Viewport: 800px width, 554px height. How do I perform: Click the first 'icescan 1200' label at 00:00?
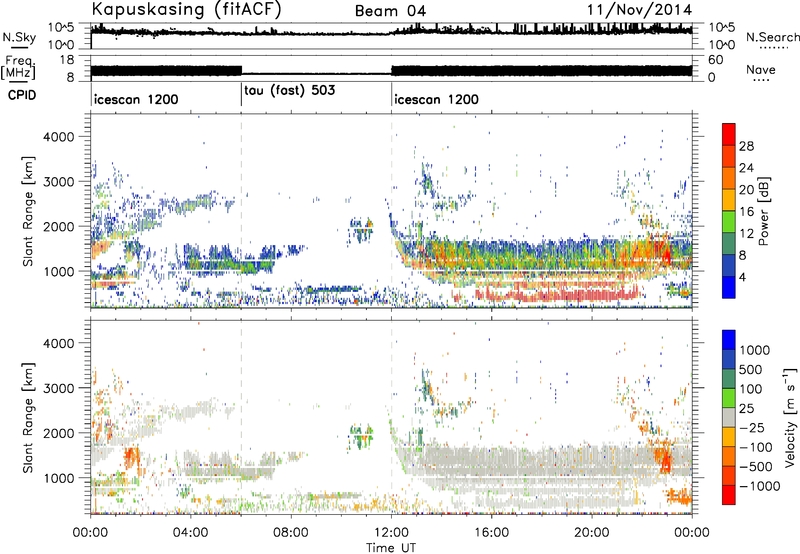[x=136, y=99]
